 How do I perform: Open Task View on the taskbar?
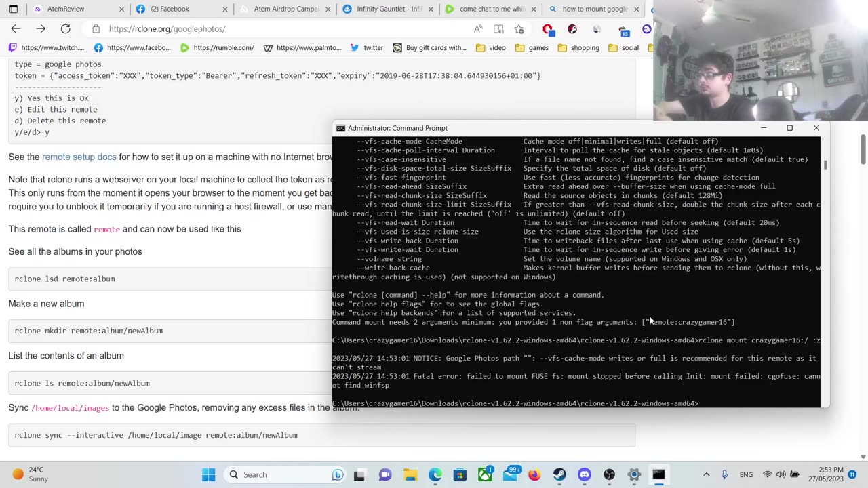click(x=359, y=474)
